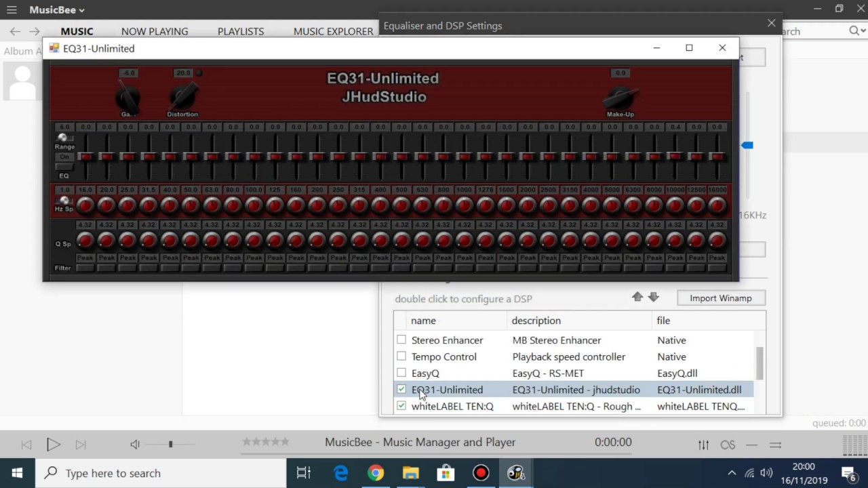Open Peak filter type for 4000 Hz band

pyautogui.click(x=591, y=258)
